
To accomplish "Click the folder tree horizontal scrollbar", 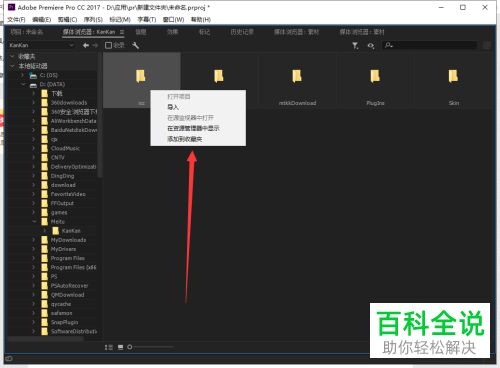I will (x=45, y=339).
